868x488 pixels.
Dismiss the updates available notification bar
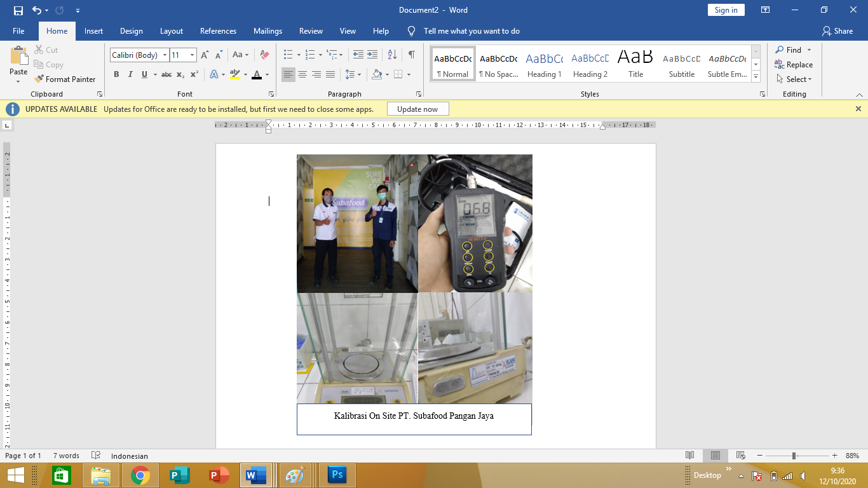coord(858,109)
